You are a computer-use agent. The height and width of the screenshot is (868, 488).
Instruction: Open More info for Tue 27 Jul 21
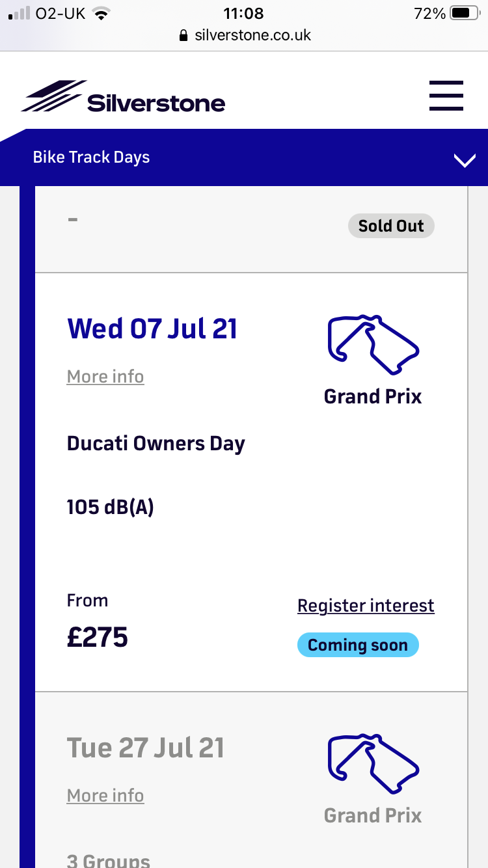click(105, 796)
